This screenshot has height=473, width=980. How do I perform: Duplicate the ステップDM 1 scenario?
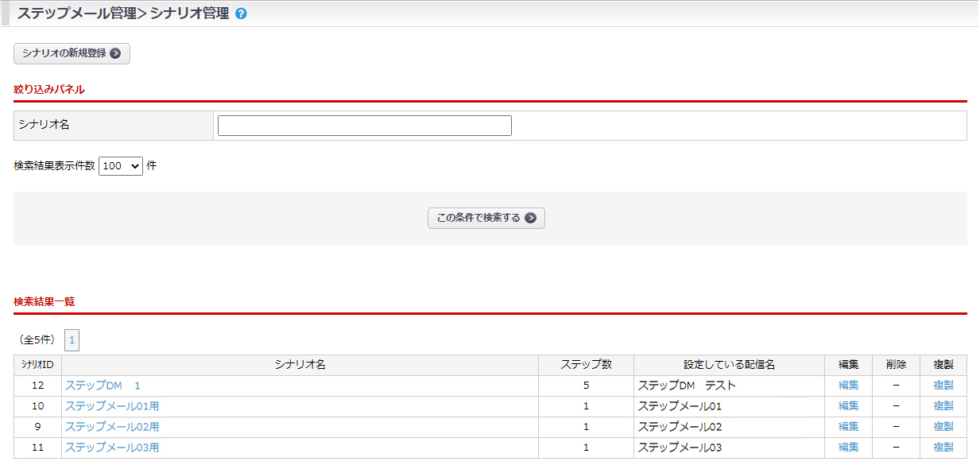[x=943, y=386]
